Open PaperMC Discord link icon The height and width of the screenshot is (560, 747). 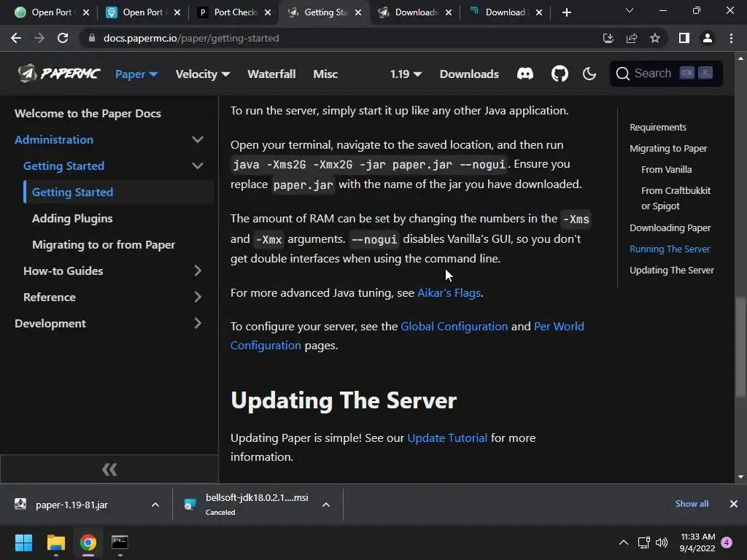point(525,74)
